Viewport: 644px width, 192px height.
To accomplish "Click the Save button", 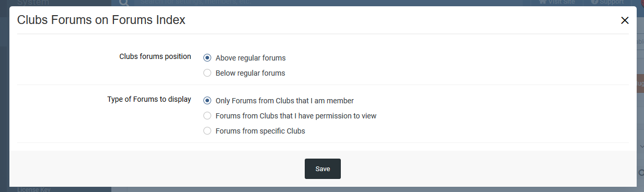I will point(323,169).
